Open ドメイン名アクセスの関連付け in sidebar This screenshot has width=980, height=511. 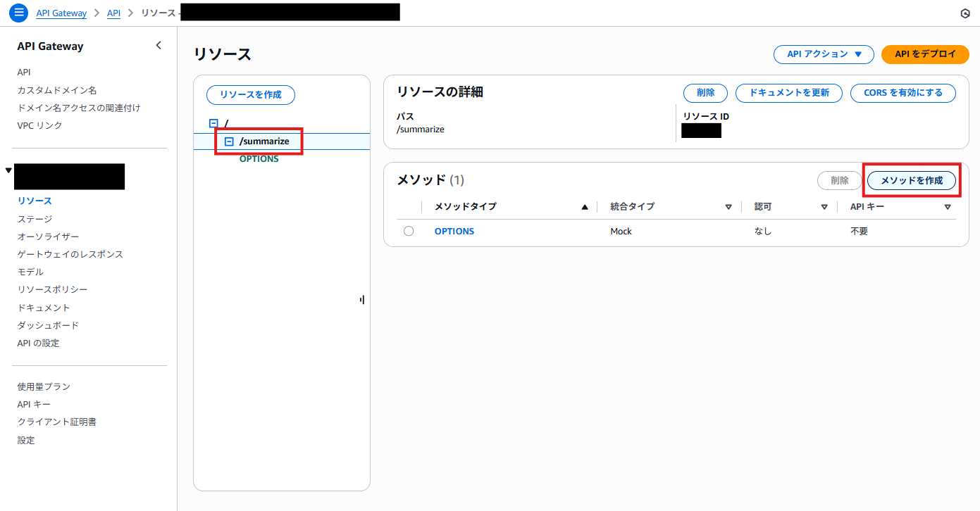[79, 108]
